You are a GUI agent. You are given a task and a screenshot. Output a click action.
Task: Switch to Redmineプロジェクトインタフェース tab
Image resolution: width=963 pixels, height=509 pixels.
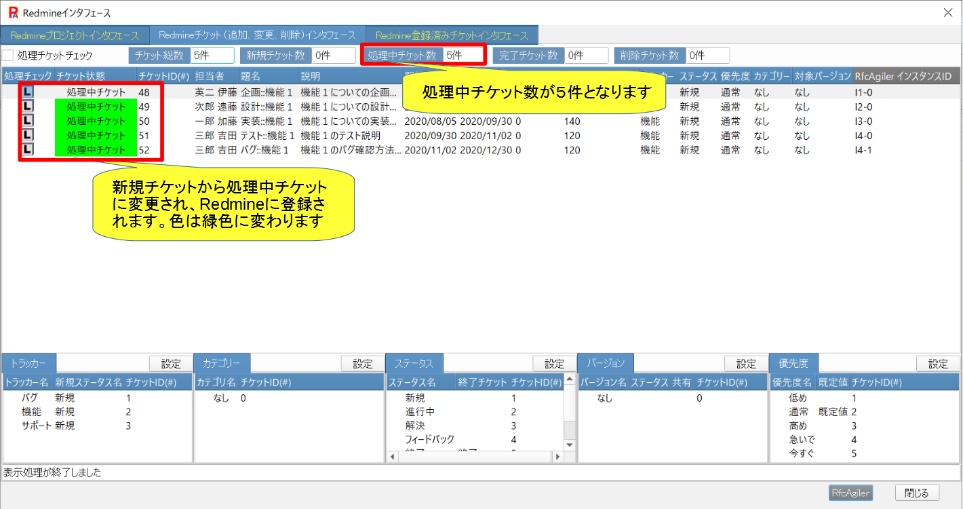pyautogui.click(x=74, y=36)
